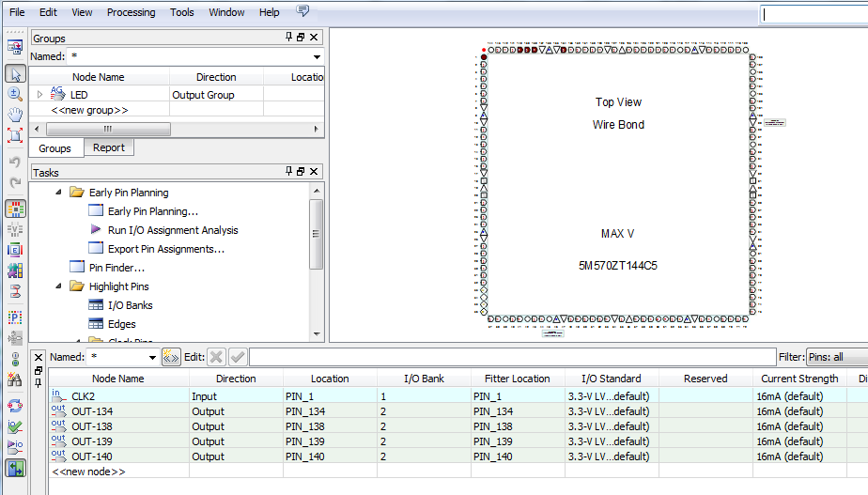Image resolution: width=868 pixels, height=495 pixels.
Task: Collapse the Early Pin Planning folder
Action: point(58,193)
